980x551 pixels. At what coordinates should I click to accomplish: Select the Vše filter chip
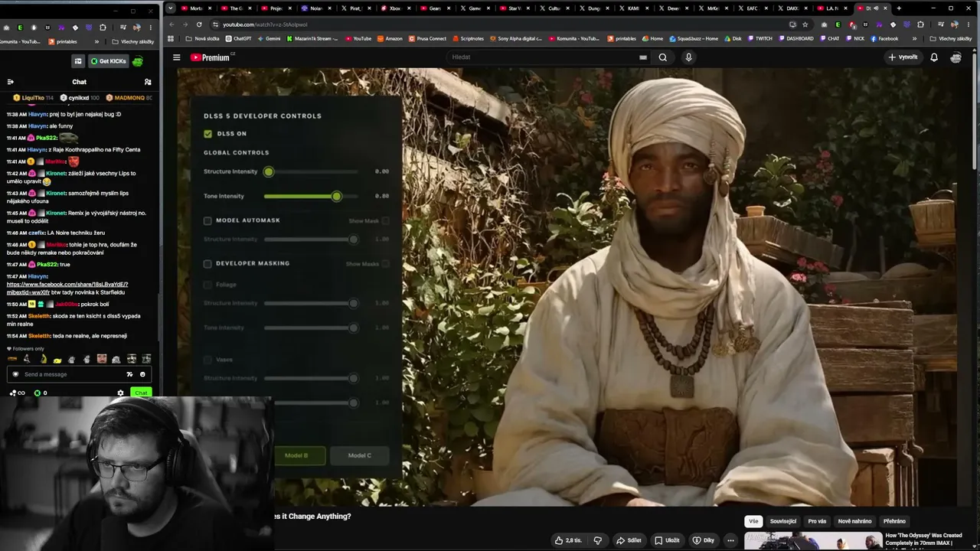[753, 521]
